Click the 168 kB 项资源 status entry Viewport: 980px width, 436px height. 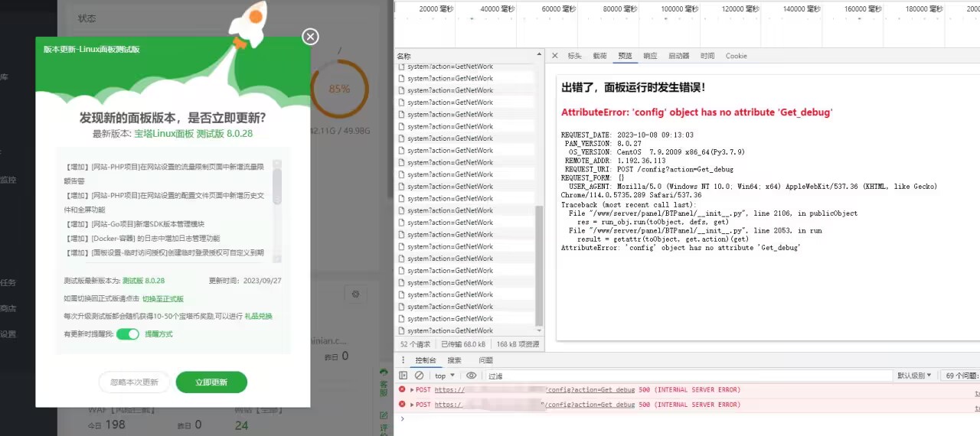click(x=518, y=344)
